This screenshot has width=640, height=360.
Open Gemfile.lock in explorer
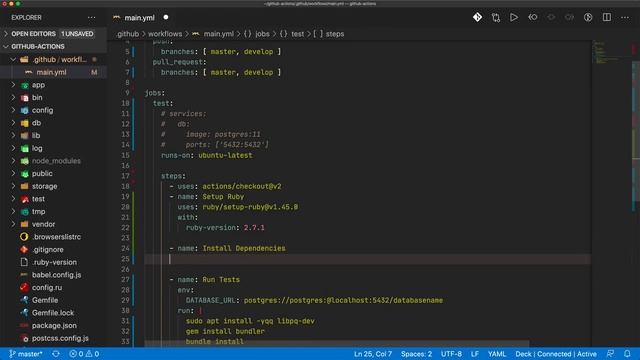(x=53, y=313)
